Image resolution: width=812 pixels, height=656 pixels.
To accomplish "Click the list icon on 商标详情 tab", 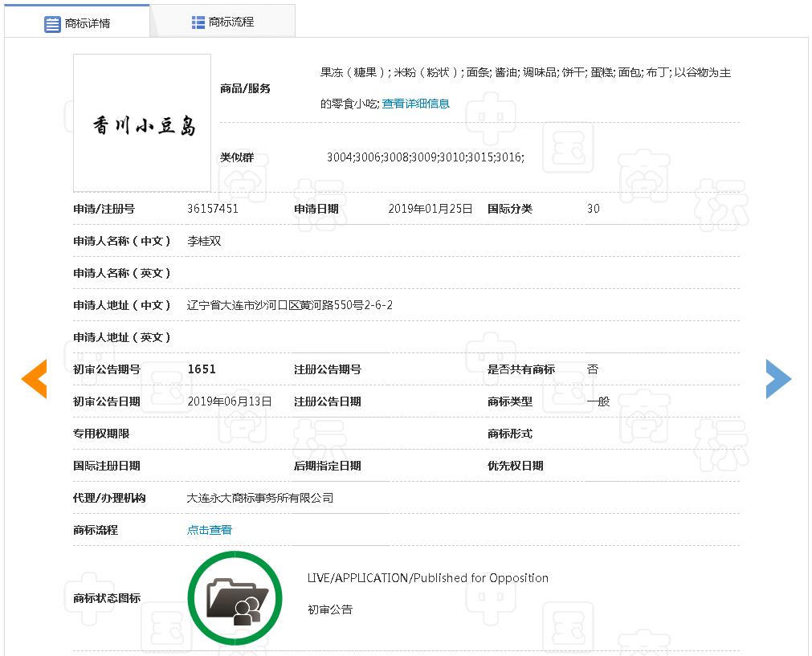I will [x=52, y=23].
